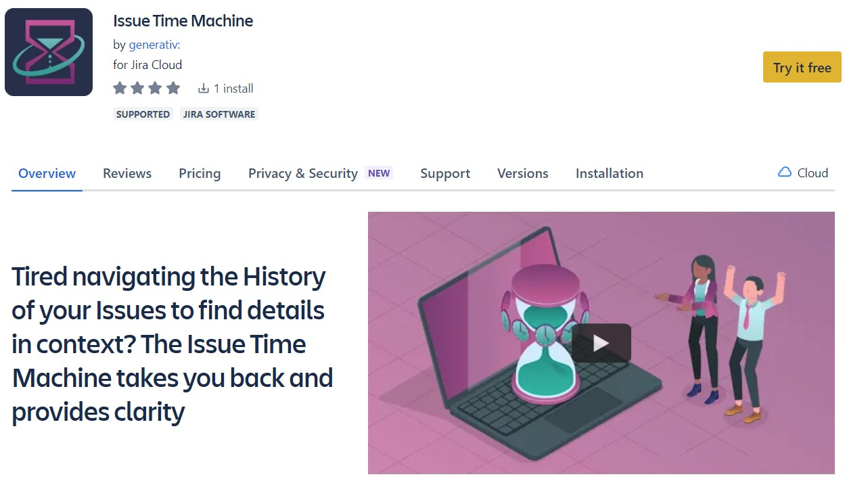The image size is (847, 504).
Task: Open the generativ: vendor link
Action: (154, 45)
